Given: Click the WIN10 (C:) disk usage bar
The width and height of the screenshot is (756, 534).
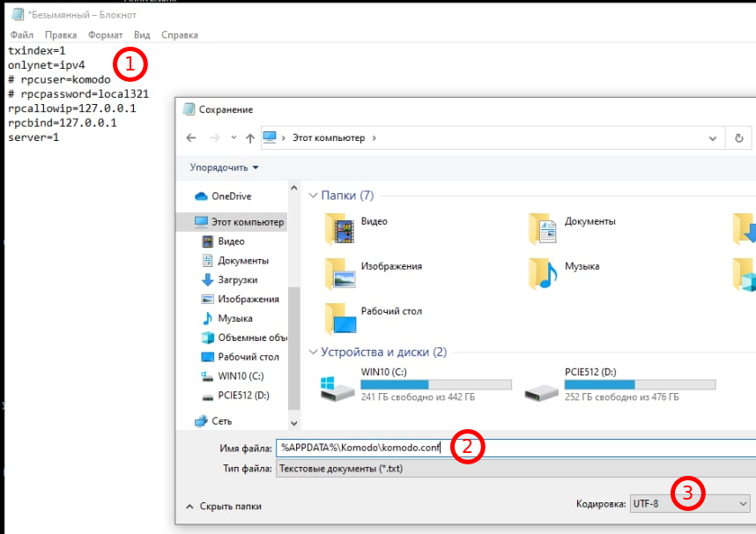Looking at the screenshot, I should click(x=436, y=384).
